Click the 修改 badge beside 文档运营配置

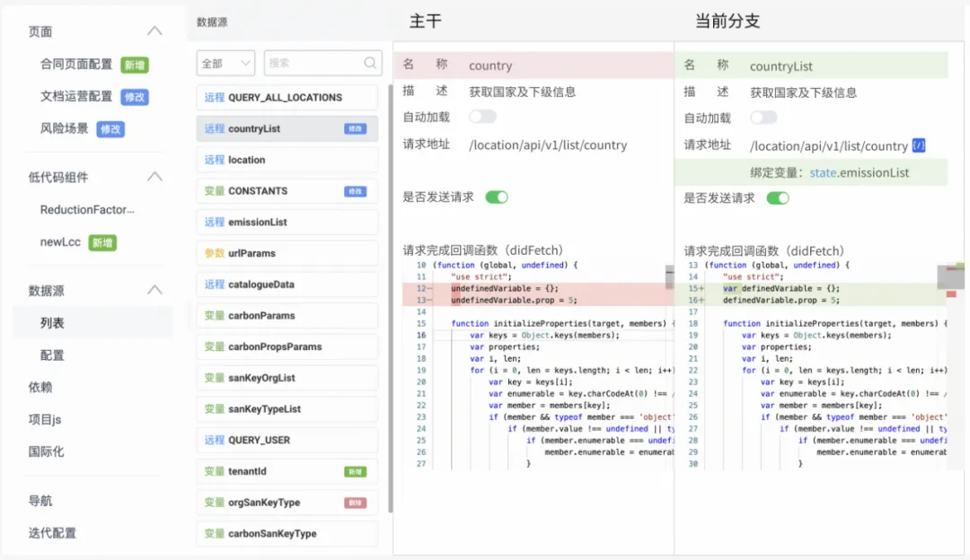tap(135, 97)
